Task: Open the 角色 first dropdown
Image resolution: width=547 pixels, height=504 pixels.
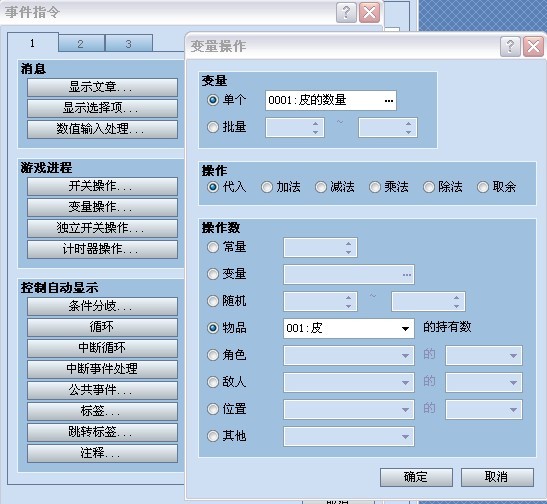Action: coord(349,355)
